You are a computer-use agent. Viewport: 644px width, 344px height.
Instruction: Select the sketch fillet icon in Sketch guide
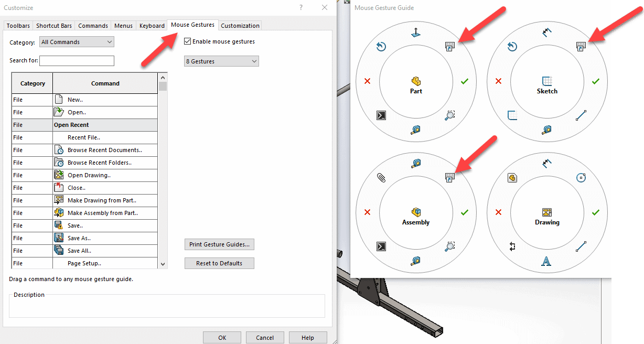(512, 115)
